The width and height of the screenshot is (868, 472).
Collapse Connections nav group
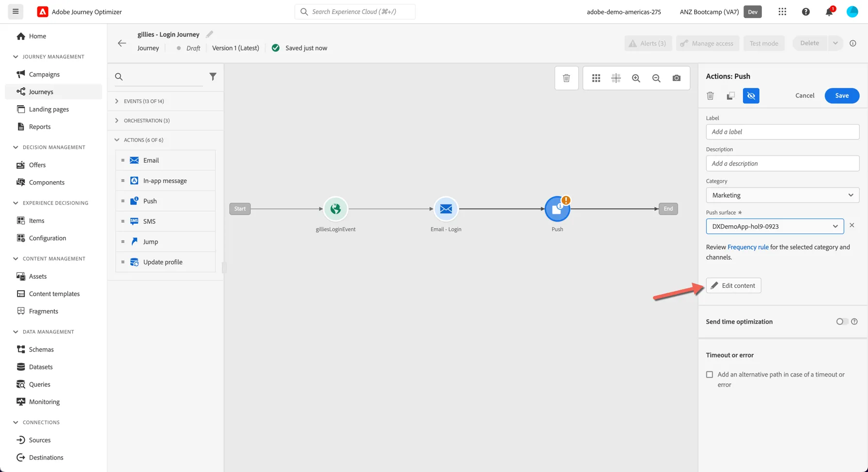tap(15, 423)
